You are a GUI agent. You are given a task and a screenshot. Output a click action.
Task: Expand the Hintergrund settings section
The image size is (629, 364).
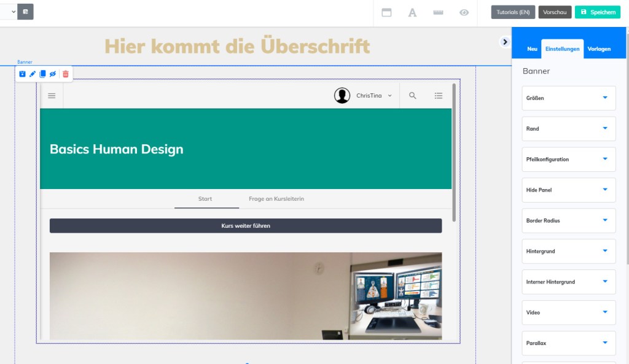point(569,251)
